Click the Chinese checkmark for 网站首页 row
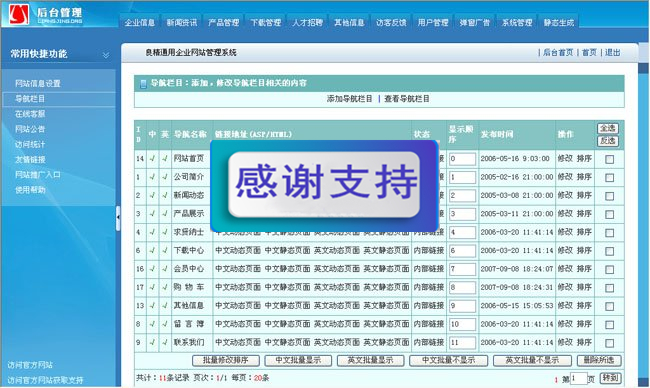 [x=153, y=158]
